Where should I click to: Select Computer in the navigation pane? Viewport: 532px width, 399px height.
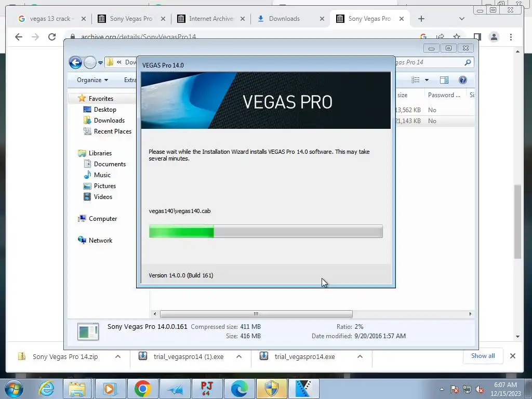pyautogui.click(x=103, y=219)
